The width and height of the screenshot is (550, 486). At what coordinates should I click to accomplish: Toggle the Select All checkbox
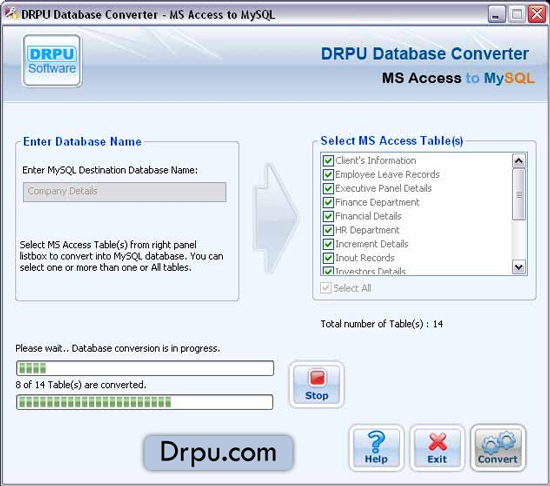(x=326, y=288)
